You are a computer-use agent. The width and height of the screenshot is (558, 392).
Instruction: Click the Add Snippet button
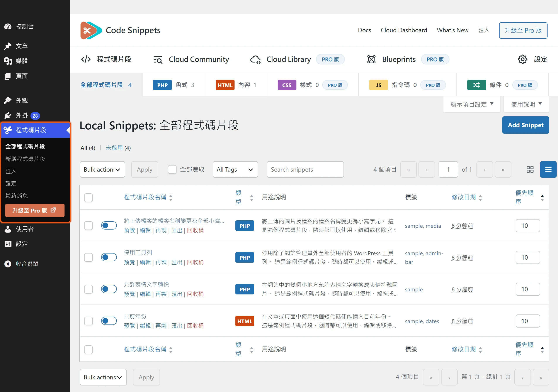526,125
